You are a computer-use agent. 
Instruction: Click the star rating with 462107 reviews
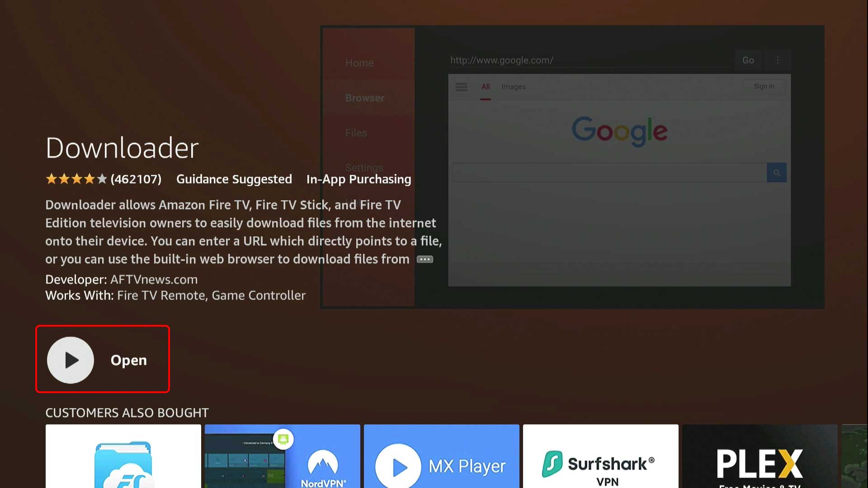[103, 179]
